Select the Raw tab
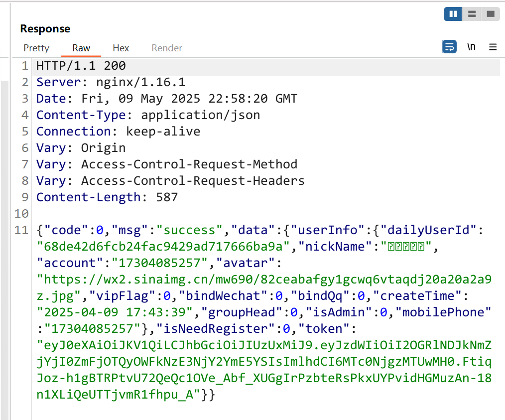The height and width of the screenshot is (420, 505). coord(81,48)
